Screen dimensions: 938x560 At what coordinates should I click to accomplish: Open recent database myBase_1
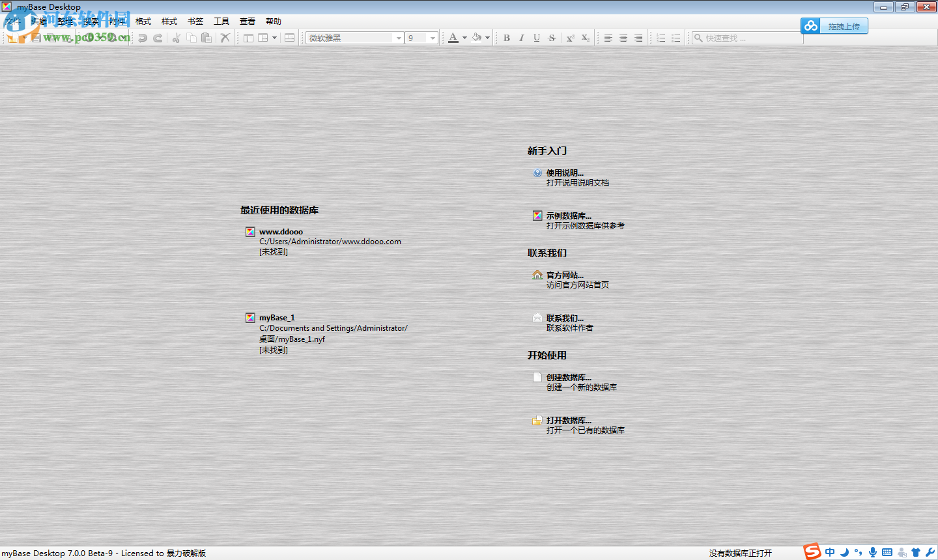(277, 318)
